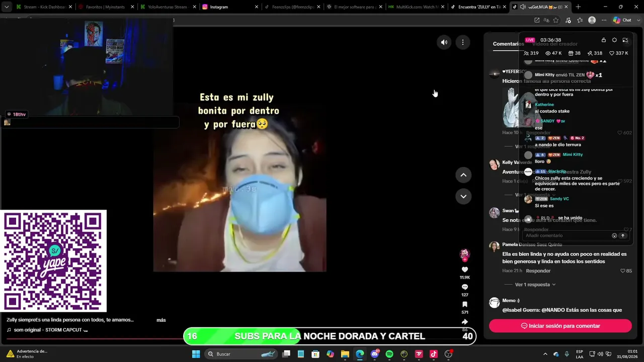Go to the next video with down arrow
Screen dimensions: 644x362
(463, 196)
